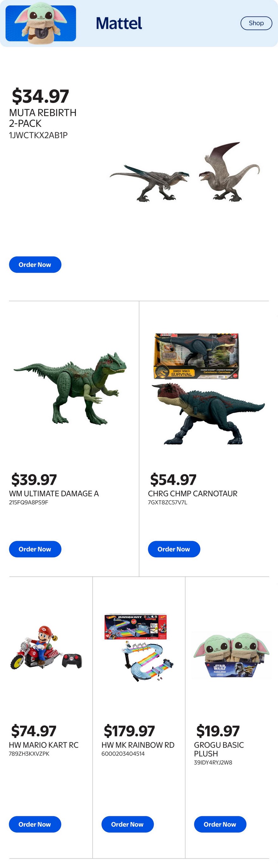Select the $34.97 price label

40,96
